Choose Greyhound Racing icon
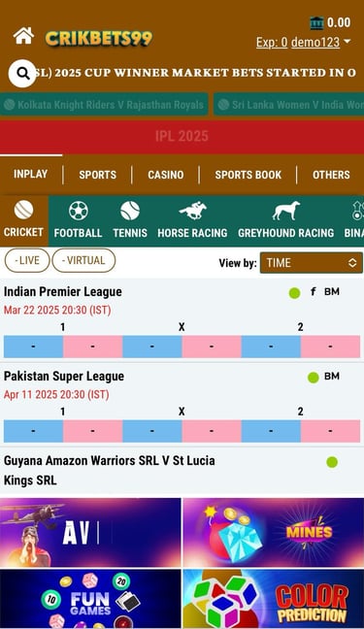The height and width of the screenshot is (629, 364). click(285, 211)
